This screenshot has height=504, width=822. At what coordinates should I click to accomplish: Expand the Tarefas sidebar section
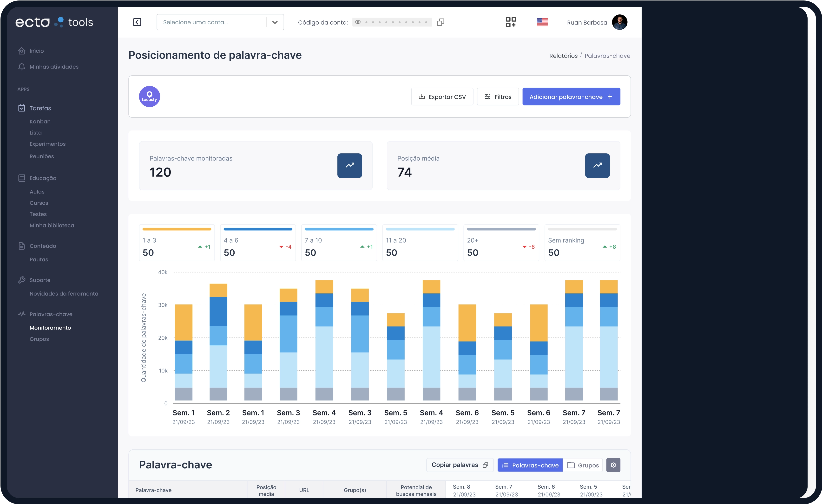(40, 108)
